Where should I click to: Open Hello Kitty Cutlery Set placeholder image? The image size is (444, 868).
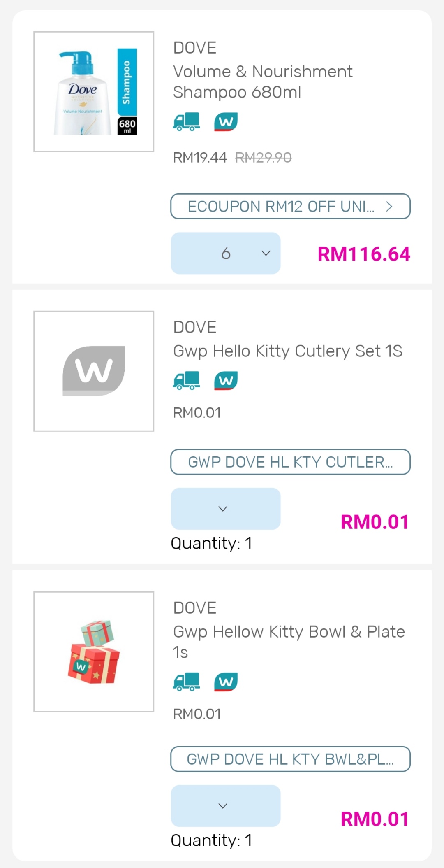(94, 371)
